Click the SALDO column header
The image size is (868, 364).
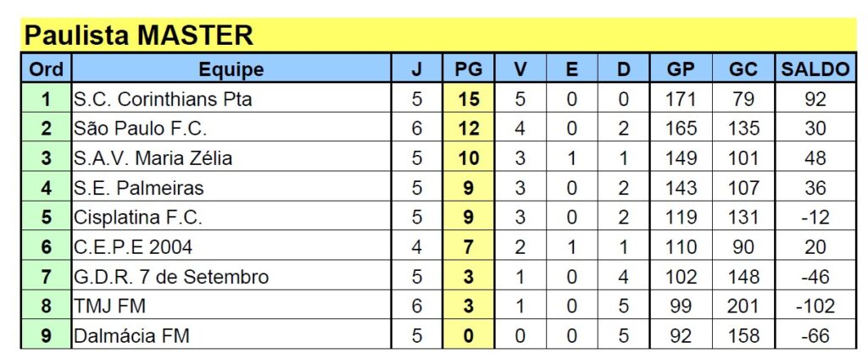pos(815,69)
